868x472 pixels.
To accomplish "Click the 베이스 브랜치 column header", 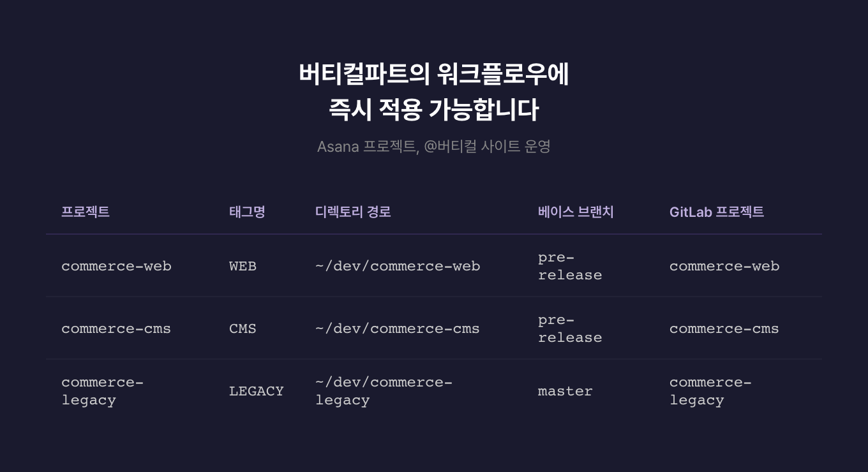I will (x=576, y=212).
